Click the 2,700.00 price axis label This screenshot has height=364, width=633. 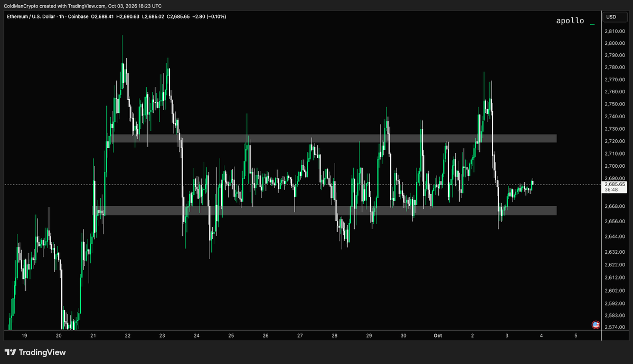click(615, 166)
